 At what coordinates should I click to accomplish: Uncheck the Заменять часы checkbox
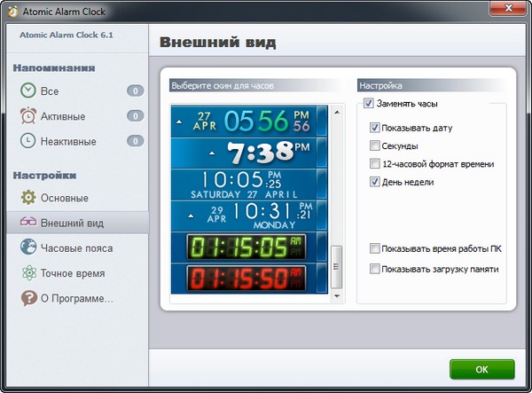(369, 104)
